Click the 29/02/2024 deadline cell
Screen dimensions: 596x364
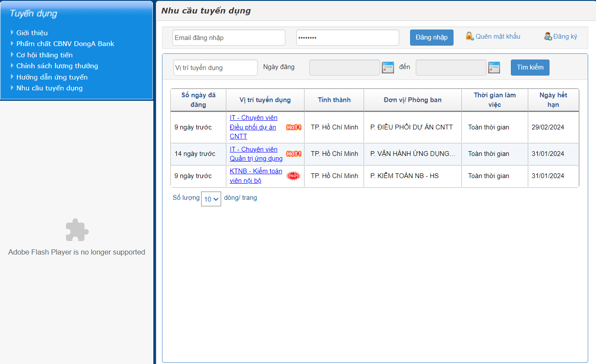click(553, 127)
